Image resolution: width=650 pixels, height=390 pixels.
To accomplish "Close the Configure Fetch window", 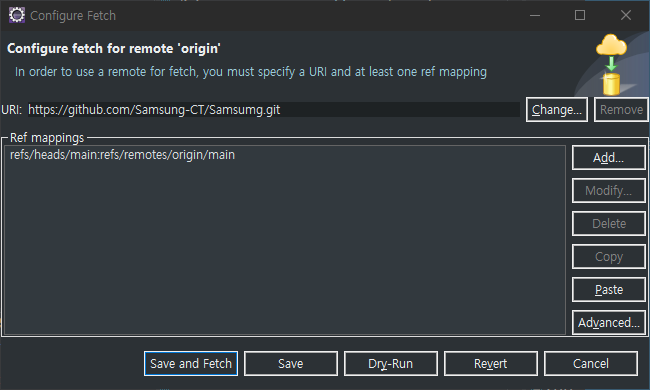I will pyautogui.click(x=626, y=15).
